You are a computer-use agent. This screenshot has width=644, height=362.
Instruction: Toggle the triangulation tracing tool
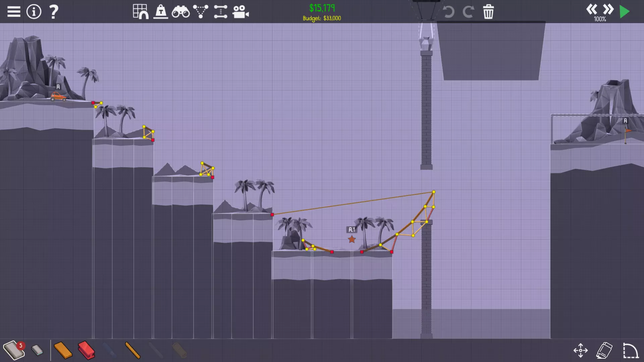[201, 12]
